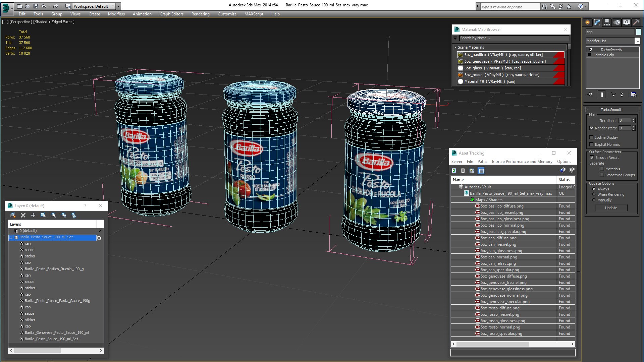The width and height of the screenshot is (644, 362).
Task: Click Refresh icon in Asset Tracking
Action: 454,171
